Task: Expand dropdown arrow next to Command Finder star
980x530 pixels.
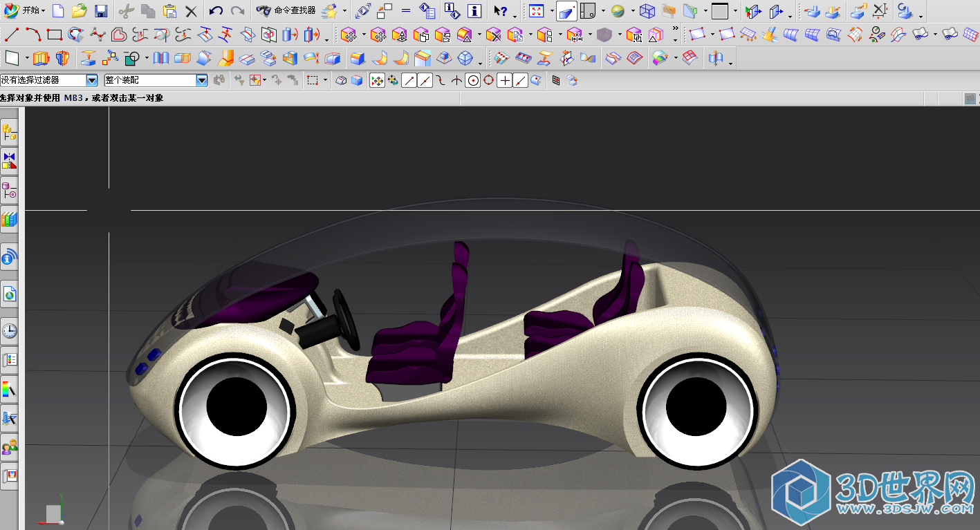Action: point(344,11)
